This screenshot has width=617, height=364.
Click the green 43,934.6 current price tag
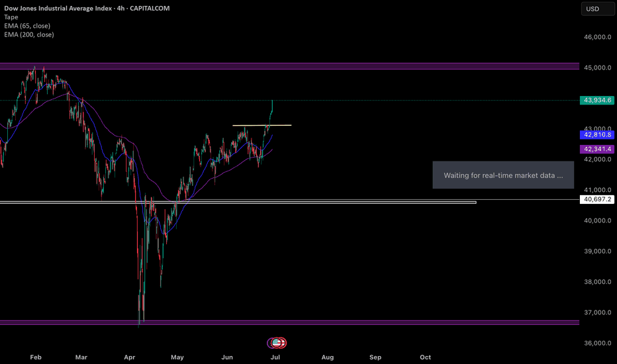click(597, 101)
